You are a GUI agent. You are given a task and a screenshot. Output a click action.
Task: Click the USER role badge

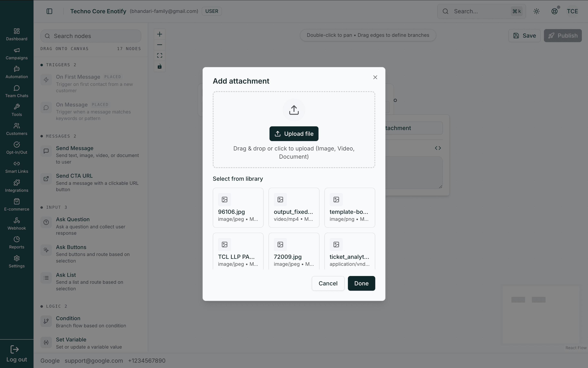pos(212,11)
